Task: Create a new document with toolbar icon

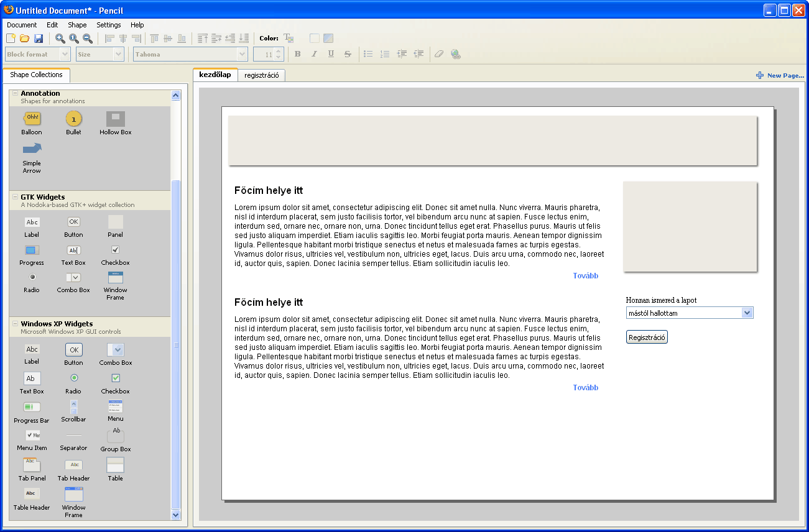Action: [x=11, y=39]
